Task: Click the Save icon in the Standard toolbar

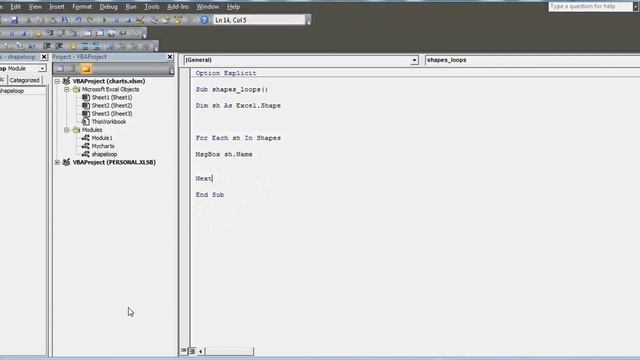Action: coord(14,20)
